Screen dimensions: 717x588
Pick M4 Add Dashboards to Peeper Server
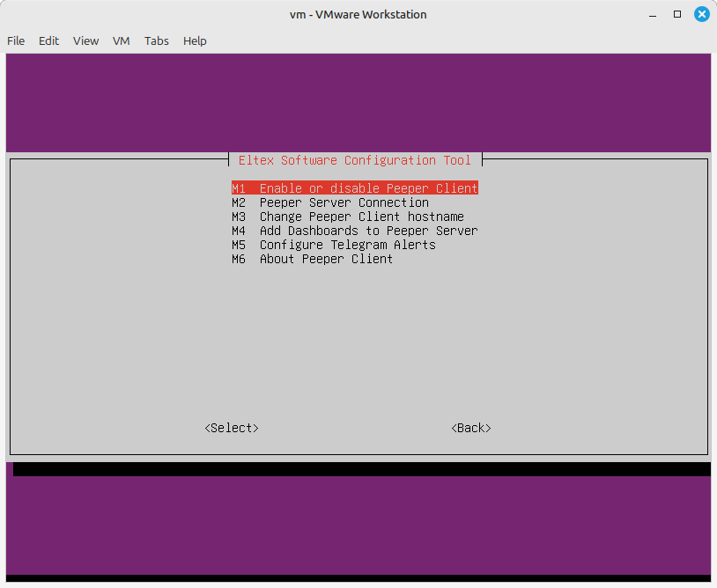tap(355, 231)
